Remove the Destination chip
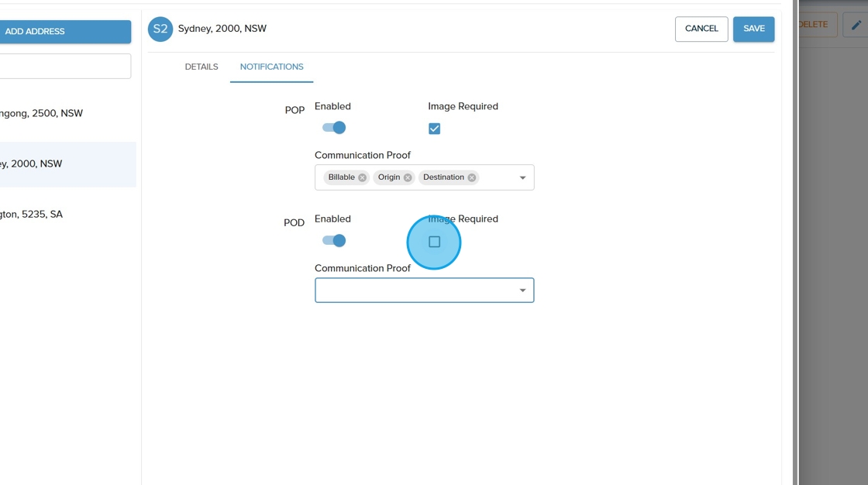Viewport: 868px width, 485px height. tap(471, 177)
